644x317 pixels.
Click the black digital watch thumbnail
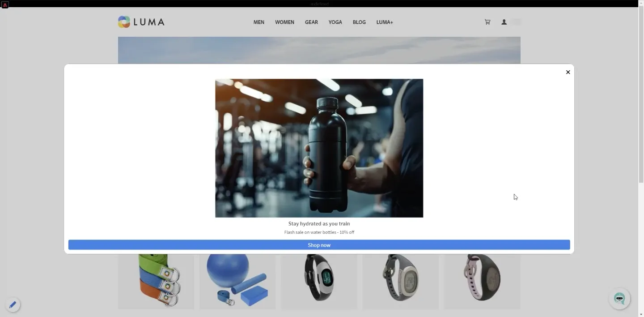click(319, 281)
